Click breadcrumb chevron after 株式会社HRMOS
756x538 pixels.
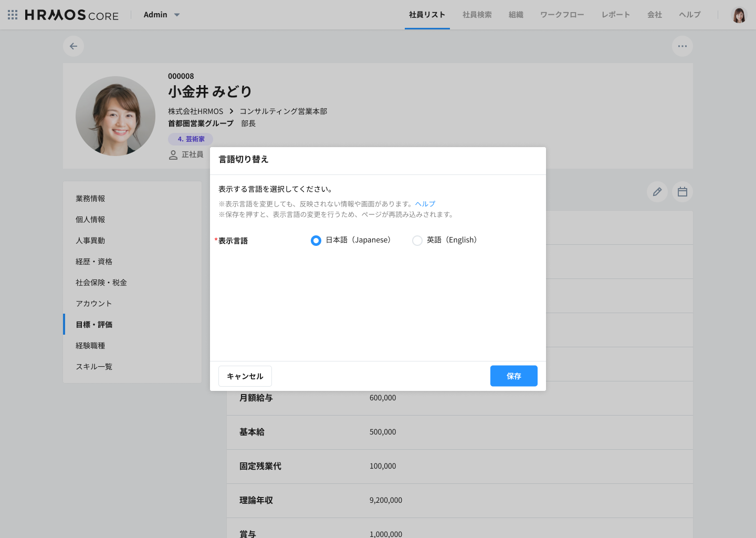[x=231, y=111]
